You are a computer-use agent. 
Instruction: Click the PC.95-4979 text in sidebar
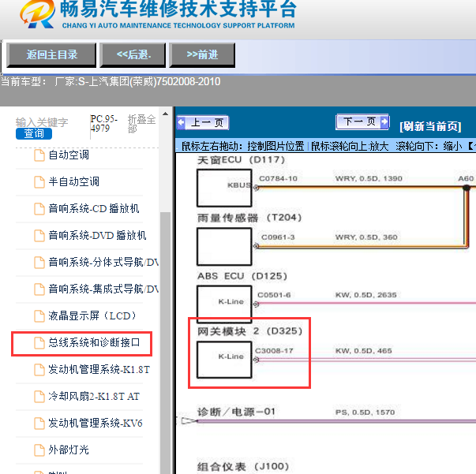coord(104,123)
